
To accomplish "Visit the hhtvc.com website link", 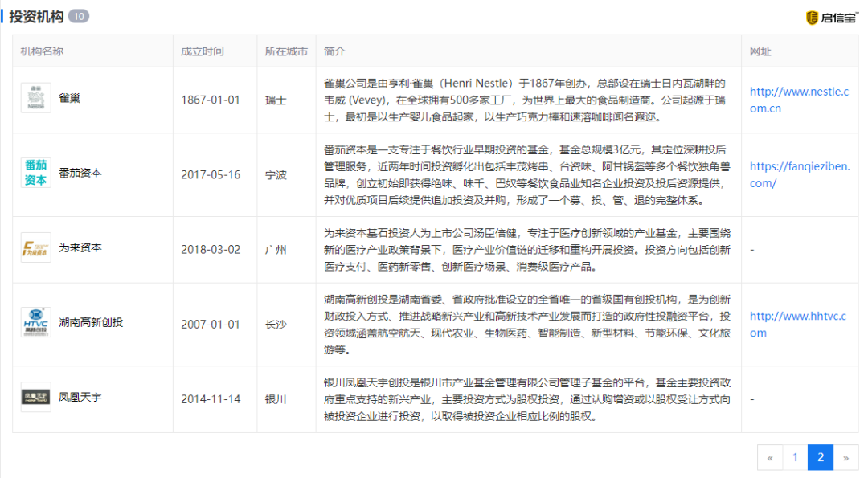I will point(798,325).
